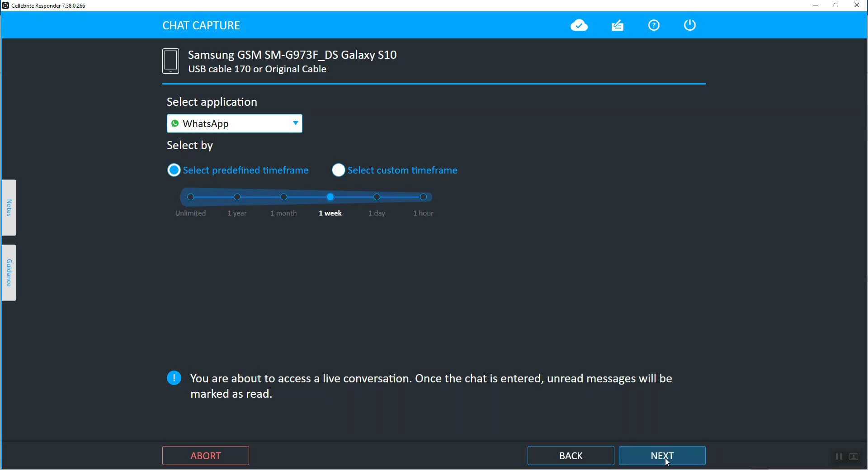Click the 1 year timeframe label
Screen dimensions: 868x470
(x=237, y=213)
